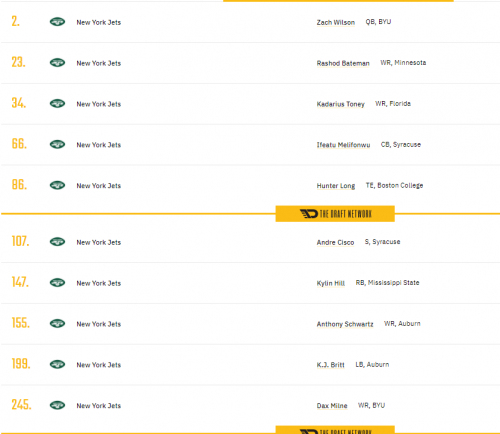Click pick number 199
The width and height of the screenshot is (500, 434).
tap(21, 364)
